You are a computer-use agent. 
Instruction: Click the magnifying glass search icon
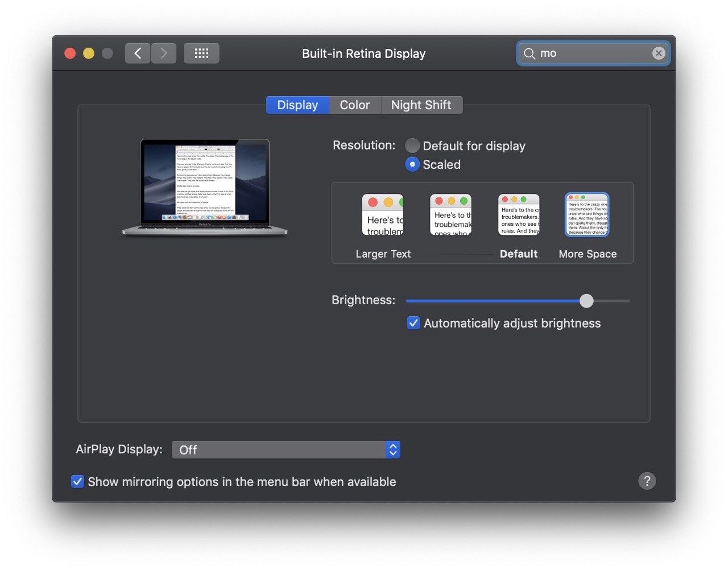530,53
